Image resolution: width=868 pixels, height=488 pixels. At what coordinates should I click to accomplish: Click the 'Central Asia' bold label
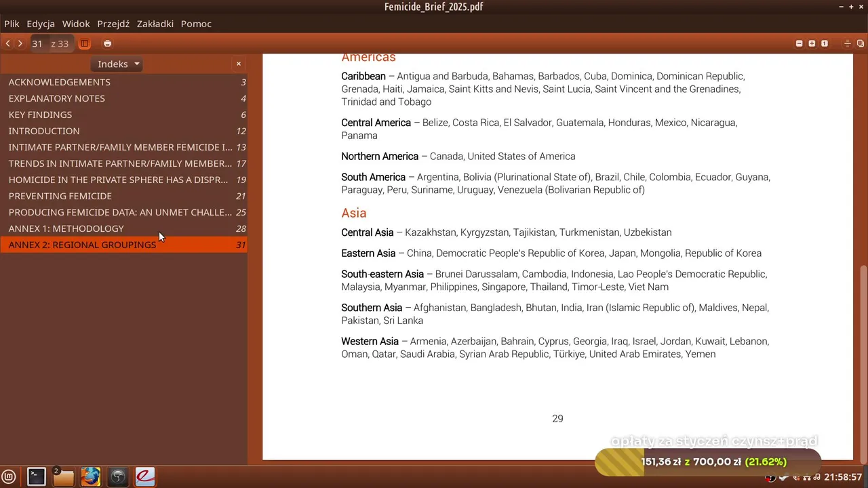(367, 232)
